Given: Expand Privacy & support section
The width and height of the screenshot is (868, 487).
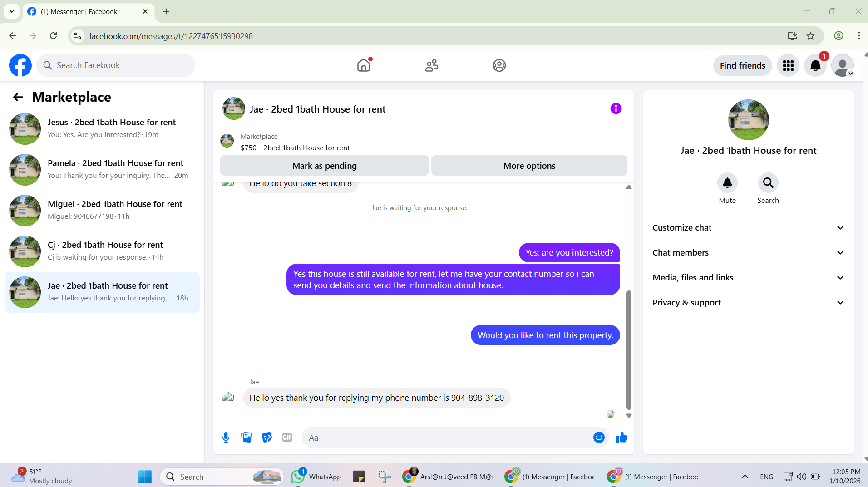Looking at the screenshot, I should (748, 303).
